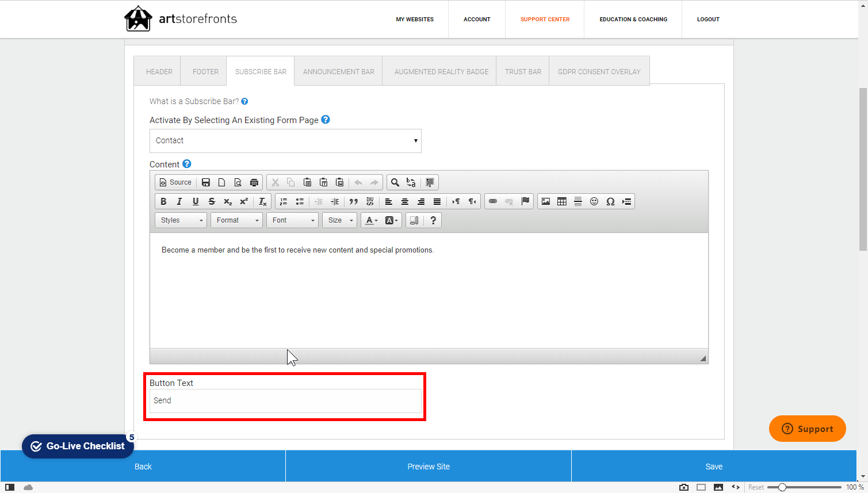This screenshot has width=868, height=493.
Task: Toggle strikethrough text formatting
Action: tap(212, 201)
